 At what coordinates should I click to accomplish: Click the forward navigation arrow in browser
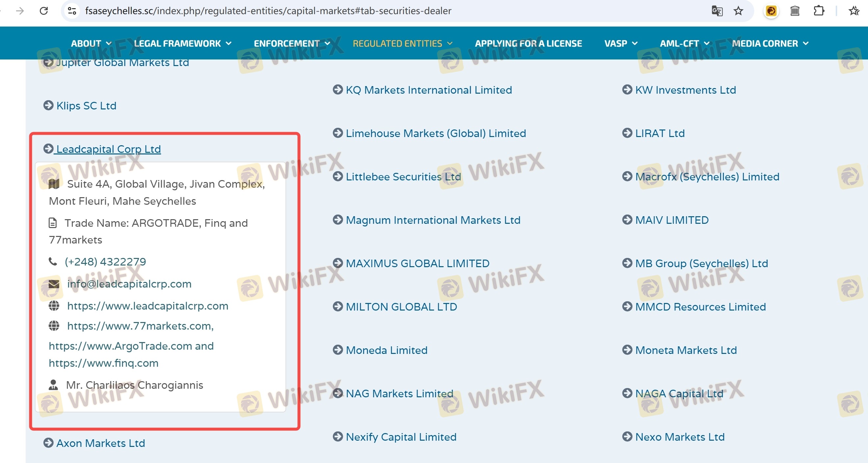coord(20,11)
